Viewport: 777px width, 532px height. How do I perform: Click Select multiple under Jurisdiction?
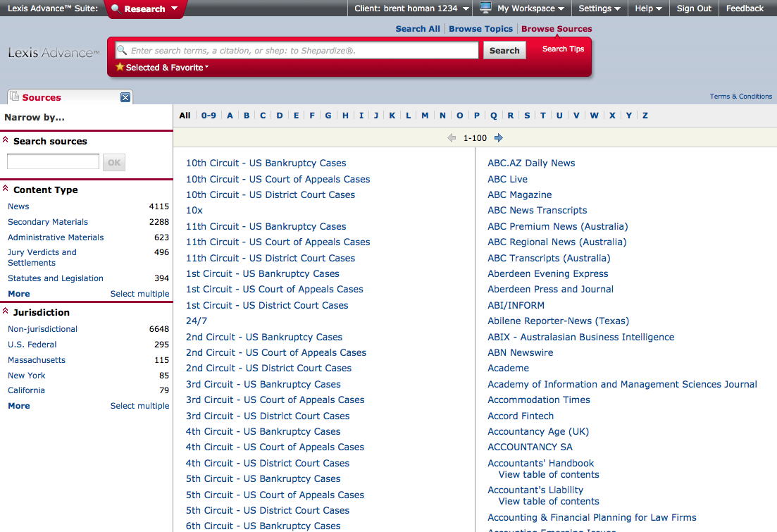(x=139, y=406)
